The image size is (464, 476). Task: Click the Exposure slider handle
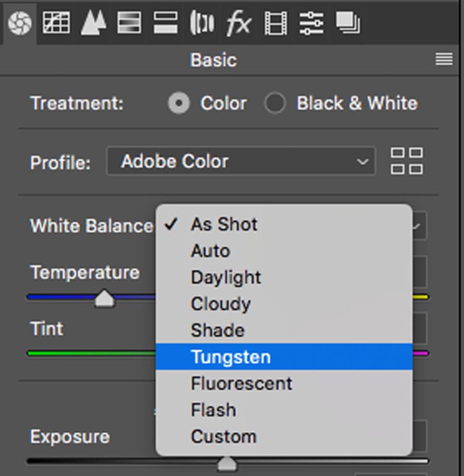(228, 463)
